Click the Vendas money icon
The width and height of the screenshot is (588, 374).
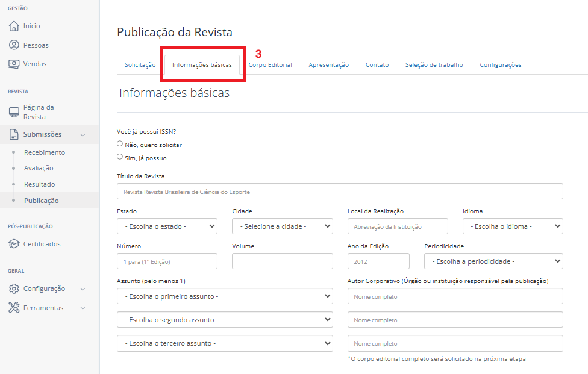pyautogui.click(x=14, y=64)
